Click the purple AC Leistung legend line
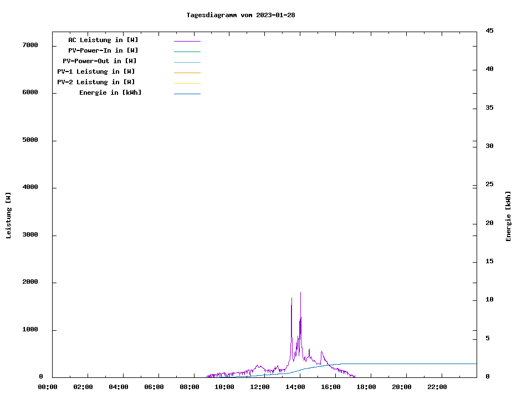The width and height of the screenshot is (532, 399). coord(187,41)
